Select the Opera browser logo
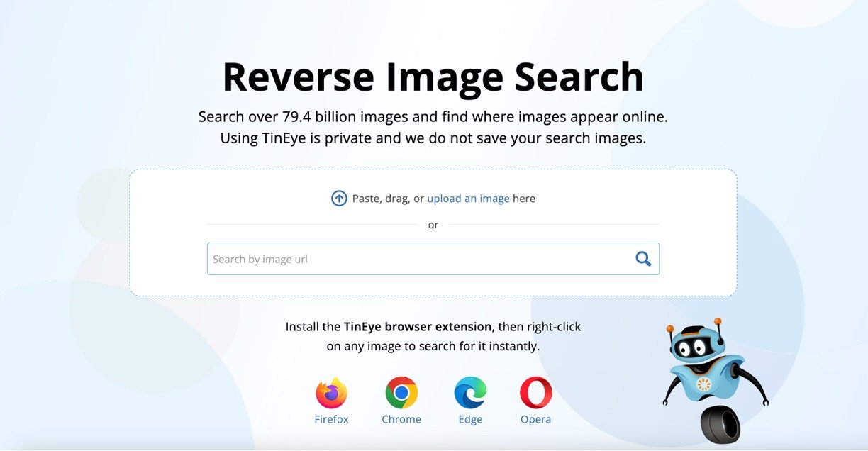Image resolution: width=868 pixels, height=451 pixels. 535,393
